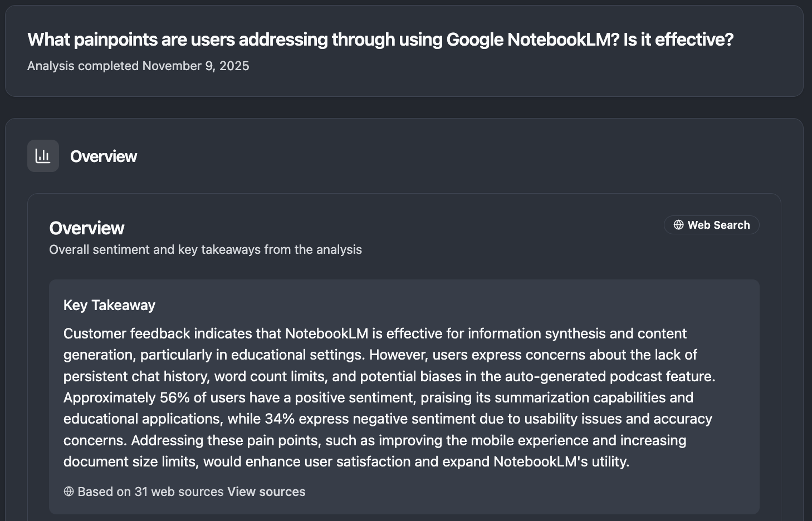Click the sources globe icon under Key Takeaway

point(69,491)
